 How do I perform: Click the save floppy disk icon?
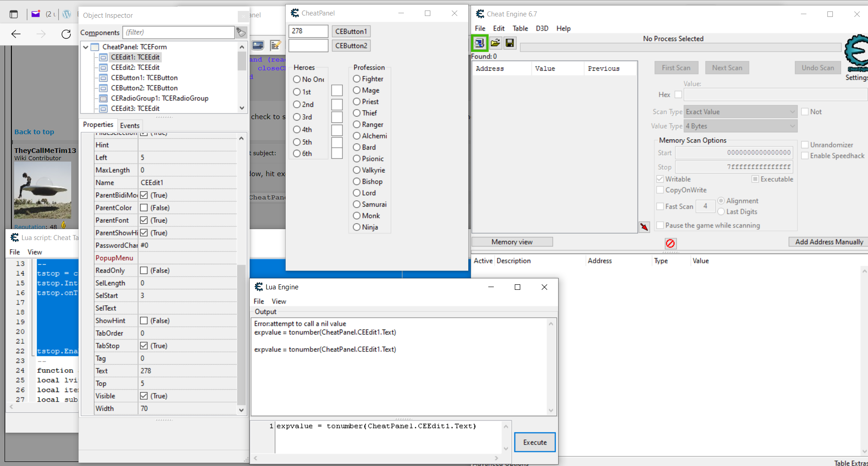(x=510, y=43)
